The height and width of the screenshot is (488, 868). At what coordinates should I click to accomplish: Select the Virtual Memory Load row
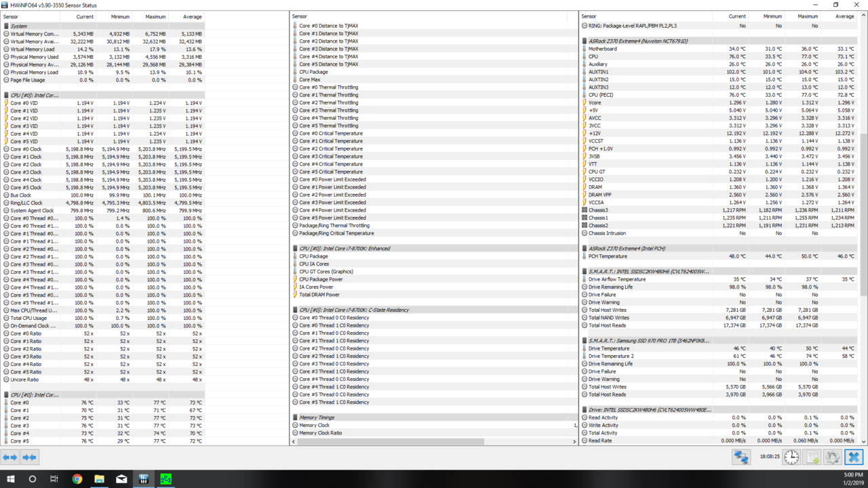[x=102, y=49]
